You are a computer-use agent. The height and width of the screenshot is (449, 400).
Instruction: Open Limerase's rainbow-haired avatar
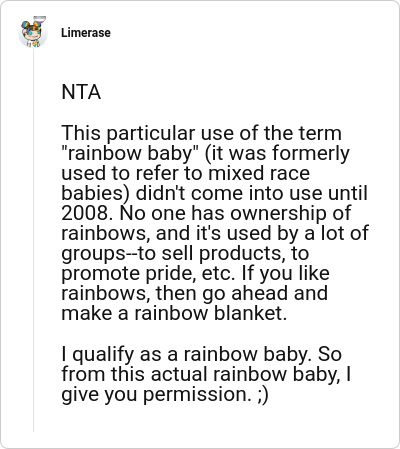33,32
